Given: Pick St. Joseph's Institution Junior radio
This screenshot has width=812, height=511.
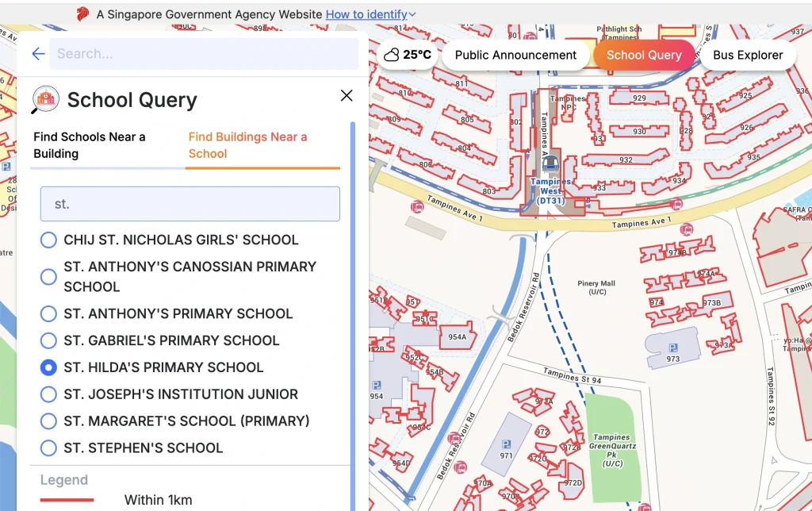Looking at the screenshot, I should coord(48,394).
